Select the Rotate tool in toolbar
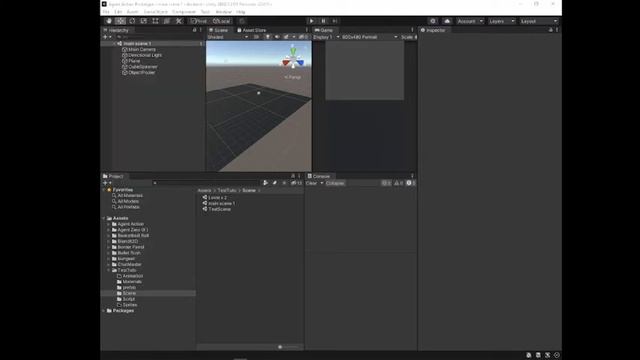 pyautogui.click(x=132, y=21)
